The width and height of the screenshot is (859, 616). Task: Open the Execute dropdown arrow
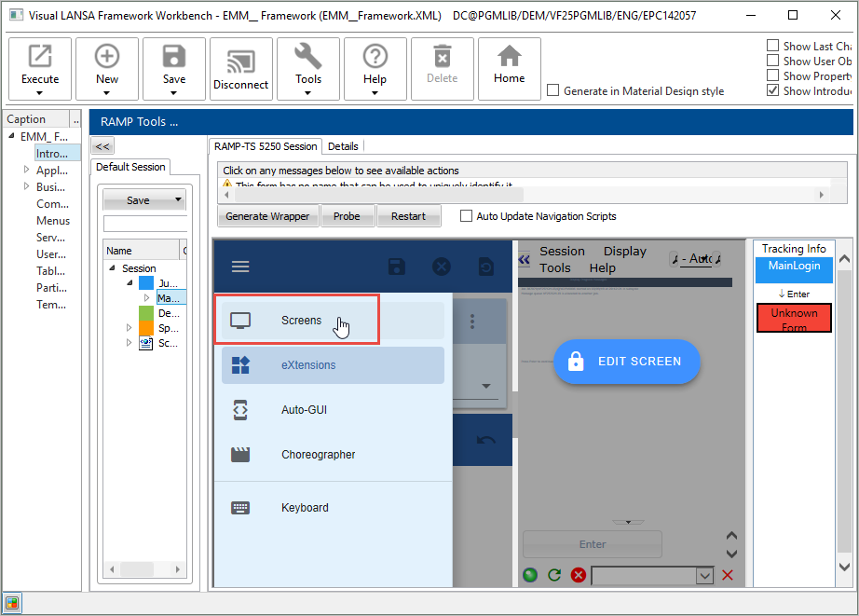pos(39,93)
